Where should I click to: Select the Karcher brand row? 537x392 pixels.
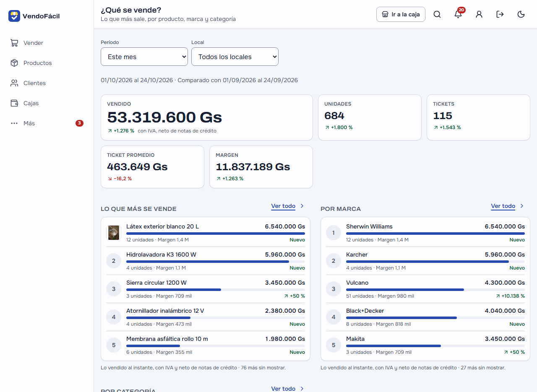(x=425, y=261)
